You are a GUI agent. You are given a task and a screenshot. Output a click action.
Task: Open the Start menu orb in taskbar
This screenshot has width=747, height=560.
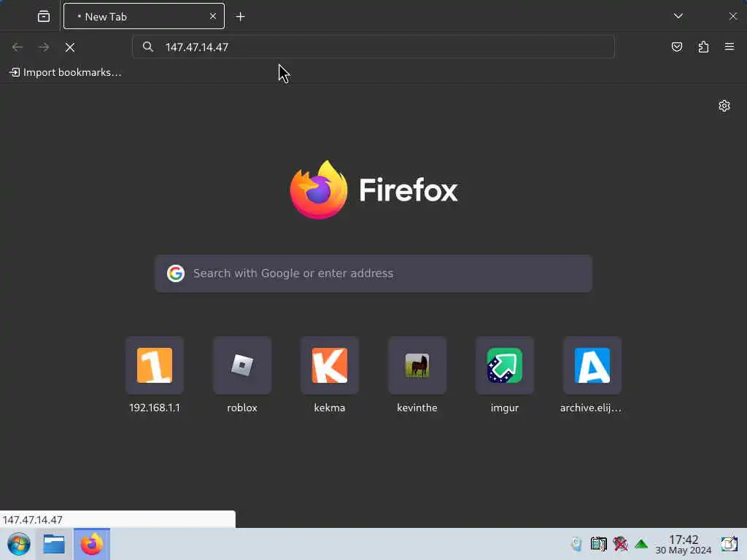pyautogui.click(x=18, y=544)
